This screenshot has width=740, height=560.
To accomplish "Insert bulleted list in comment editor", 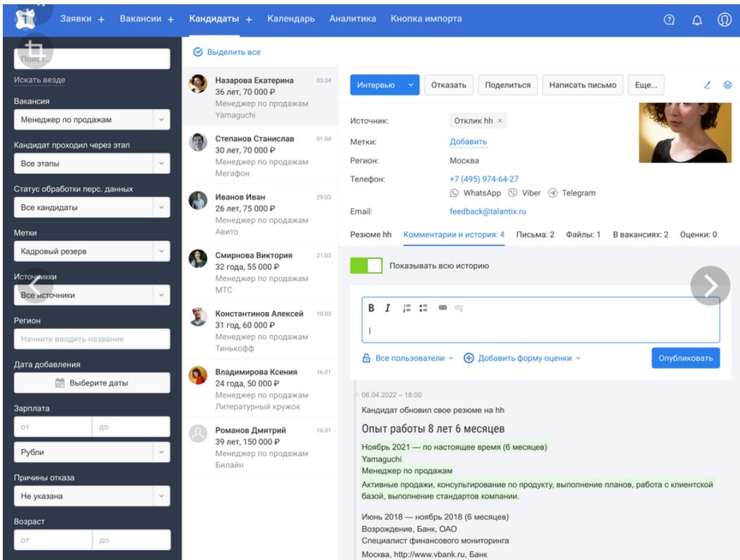I will pos(424,309).
